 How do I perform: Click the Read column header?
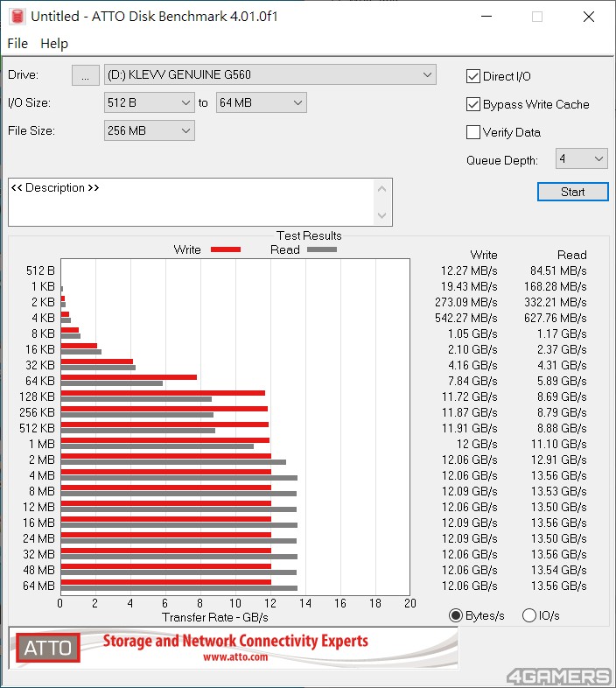[571, 255]
